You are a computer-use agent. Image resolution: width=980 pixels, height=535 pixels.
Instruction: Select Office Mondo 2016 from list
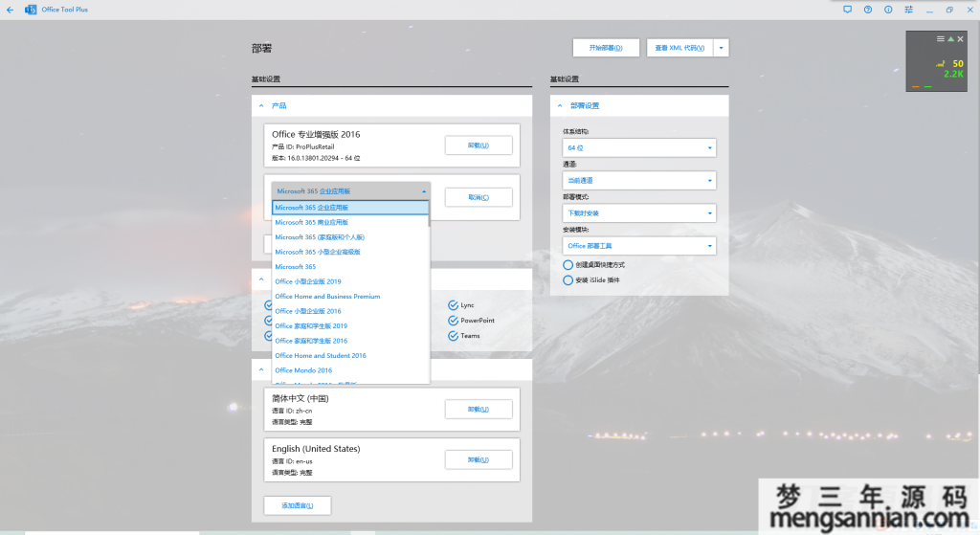tap(350, 370)
